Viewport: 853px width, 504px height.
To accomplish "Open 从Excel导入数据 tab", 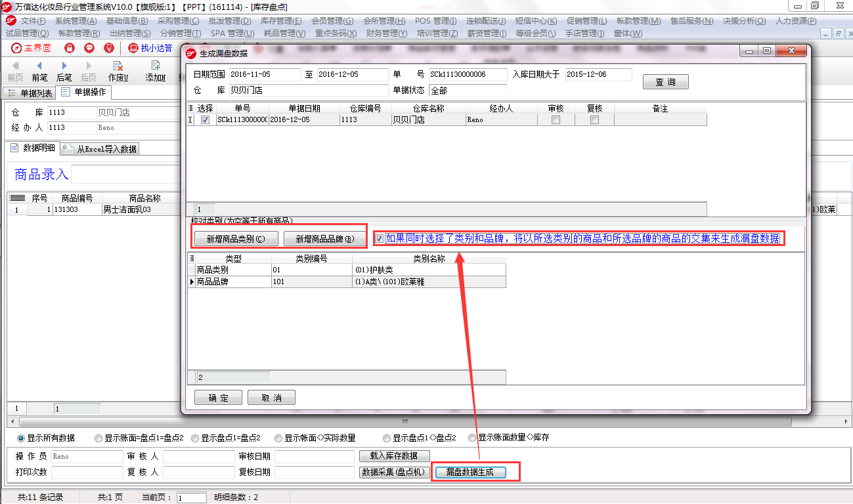I will [100, 149].
